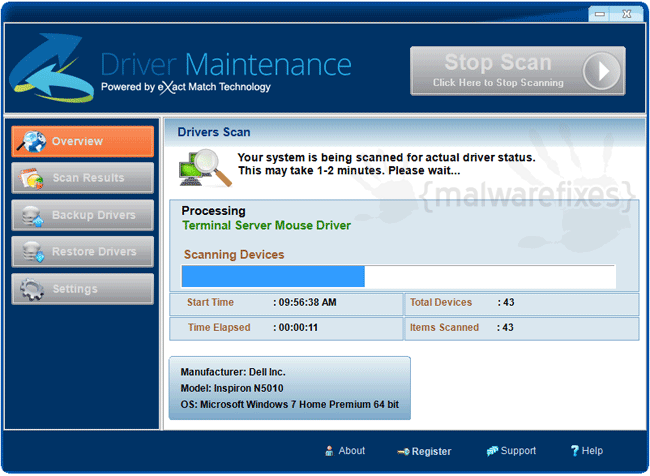Click the play arrow icon on Stop Scan
Image resolution: width=650 pixels, height=476 pixels.
(601, 71)
